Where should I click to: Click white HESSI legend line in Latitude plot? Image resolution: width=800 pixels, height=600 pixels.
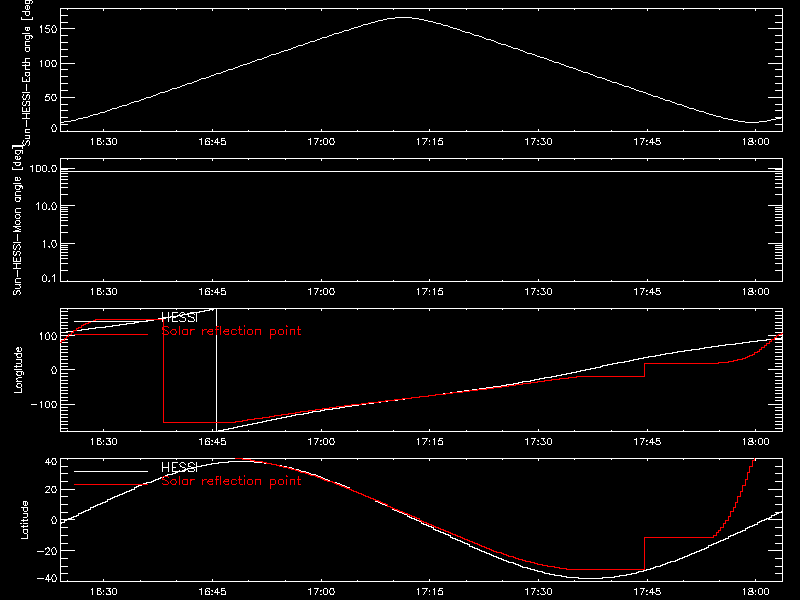[111, 471]
